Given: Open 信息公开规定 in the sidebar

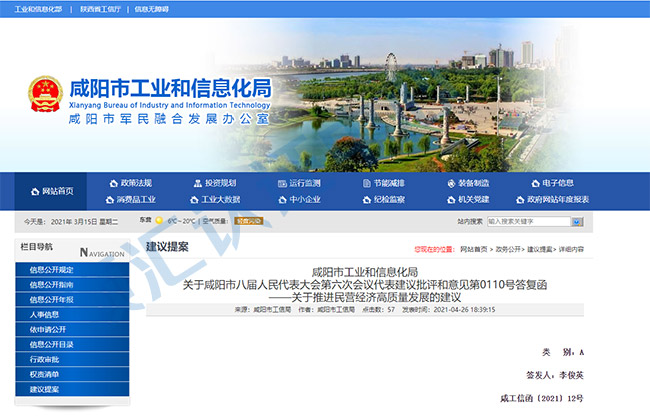Looking at the screenshot, I should 72,270.
